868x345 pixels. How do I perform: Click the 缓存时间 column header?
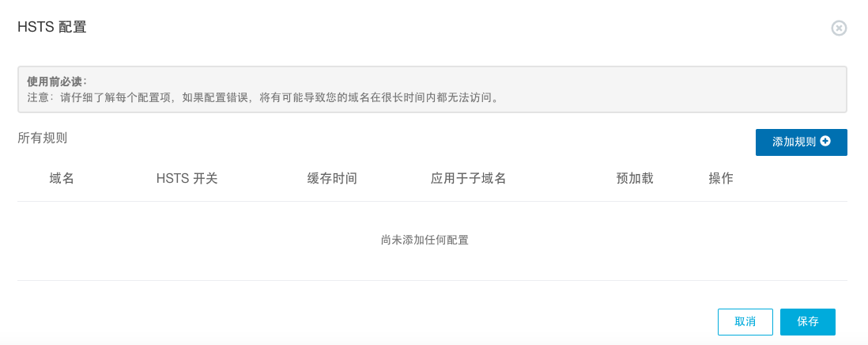click(x=332, y=179)
